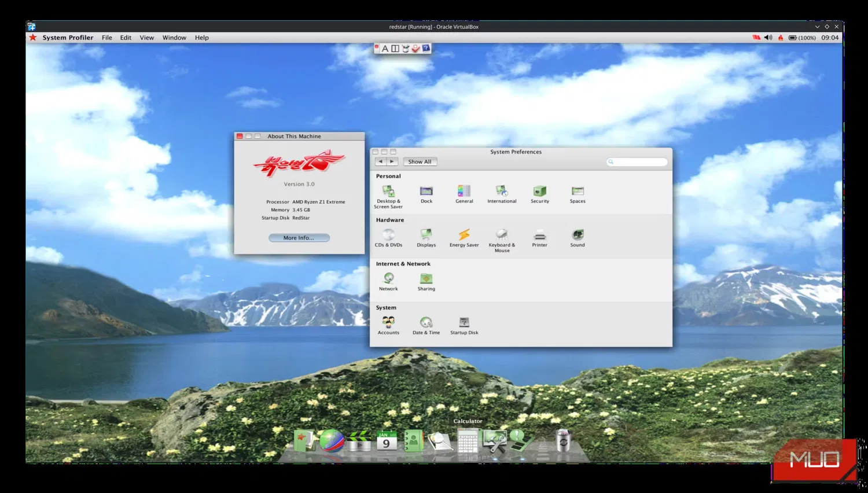Go back in System Preferences
The width and height of the screenshot is (868, 493).
click(x=381, y=162)
